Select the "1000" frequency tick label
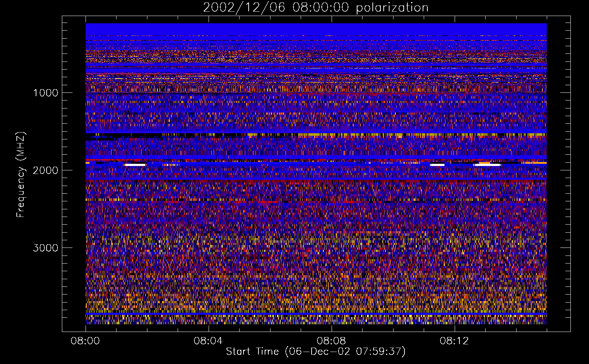 (x=46, y=93)
